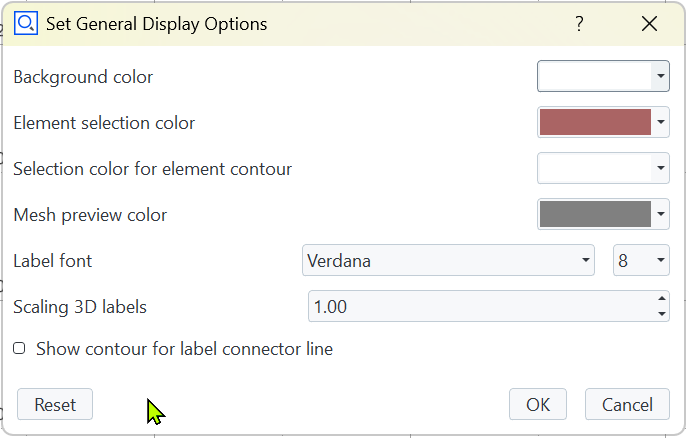Open Selection color for element contour dropdown

[660, 168]
